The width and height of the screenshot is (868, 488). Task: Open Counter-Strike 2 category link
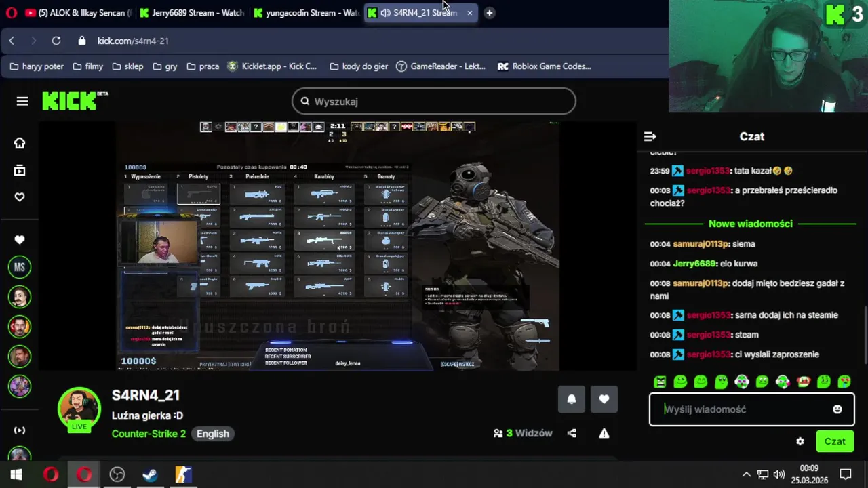click(x=149, y=434)
